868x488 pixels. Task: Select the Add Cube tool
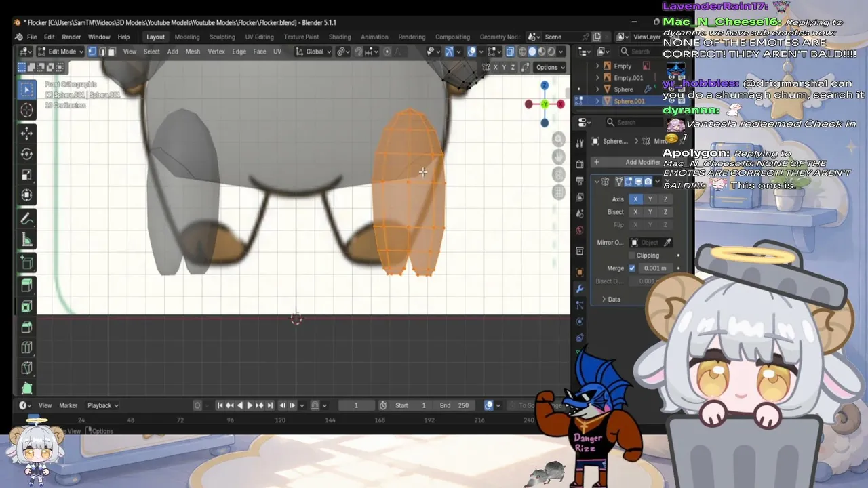[x=27, y=262]
